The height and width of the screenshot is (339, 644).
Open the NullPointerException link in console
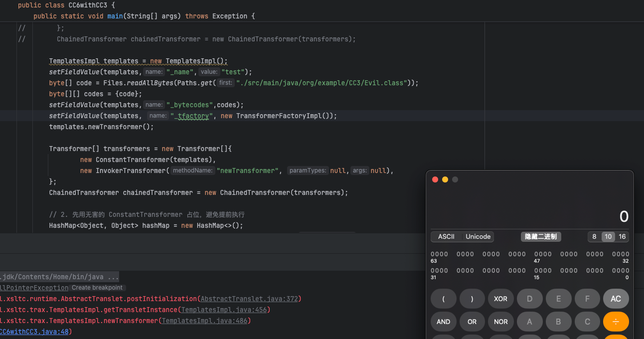click(x=34, y=288)
